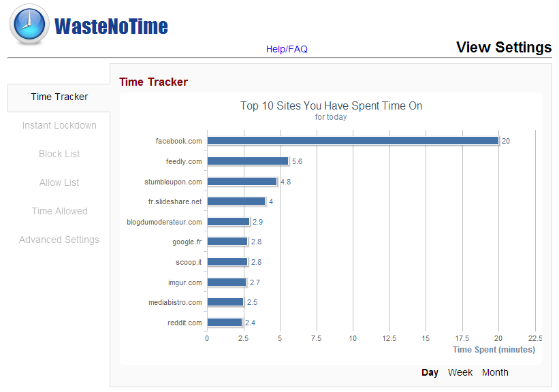Open the Instant Lockdown section
The image size is (559, 392).
pyautogui.click(x=59, y=125)
